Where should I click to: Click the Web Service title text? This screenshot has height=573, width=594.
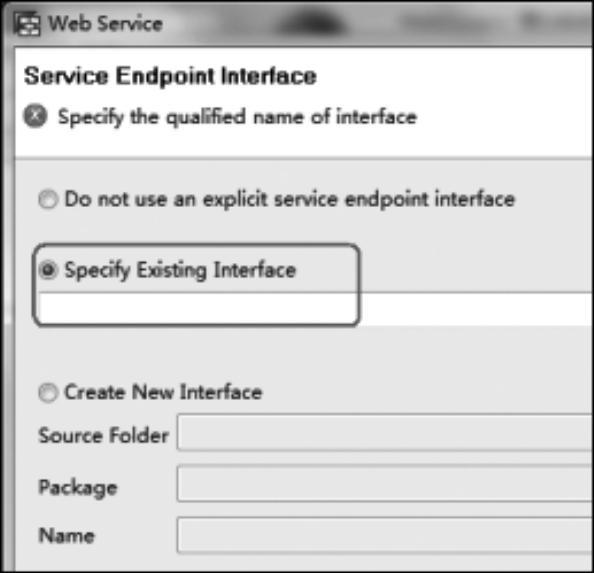(x=106, y=23)
